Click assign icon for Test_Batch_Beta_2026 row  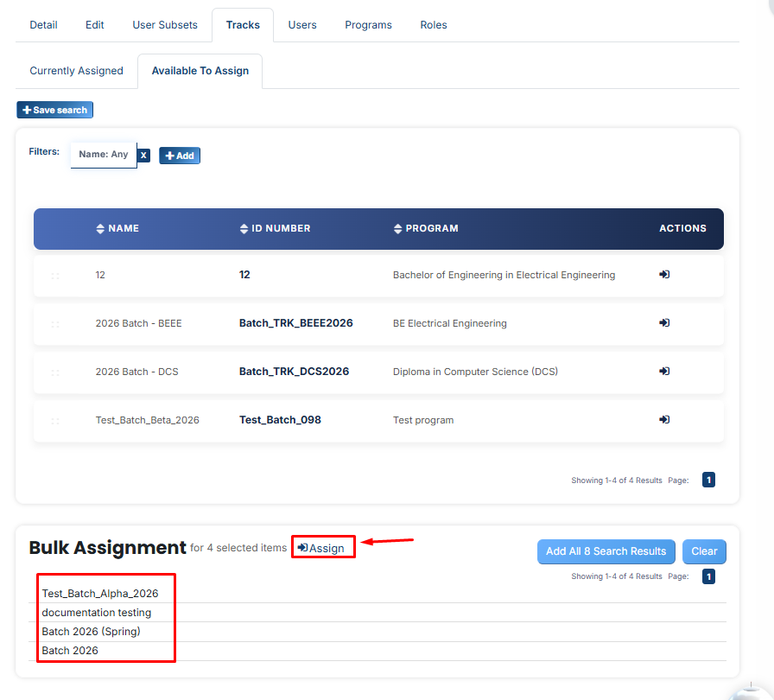[664, 420]
